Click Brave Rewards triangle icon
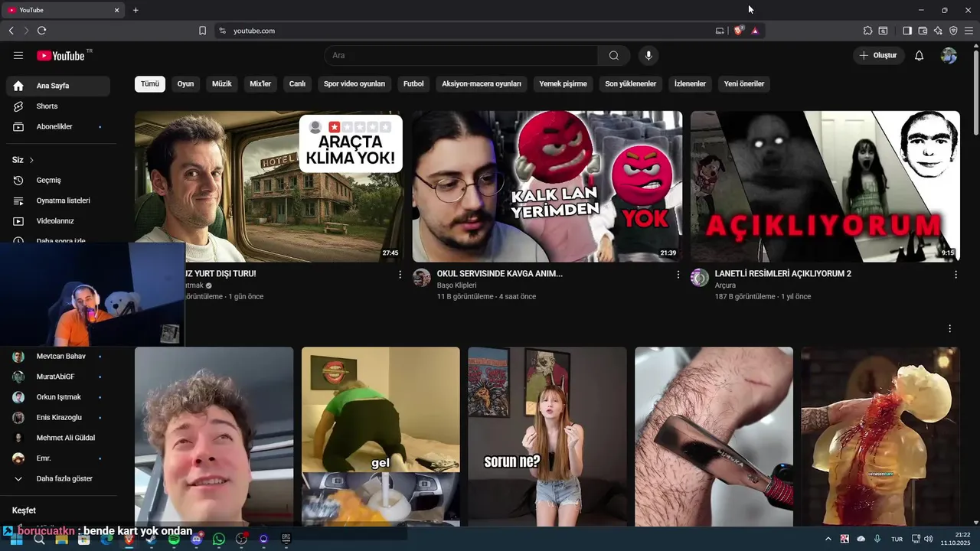 (x=755, y=31)
